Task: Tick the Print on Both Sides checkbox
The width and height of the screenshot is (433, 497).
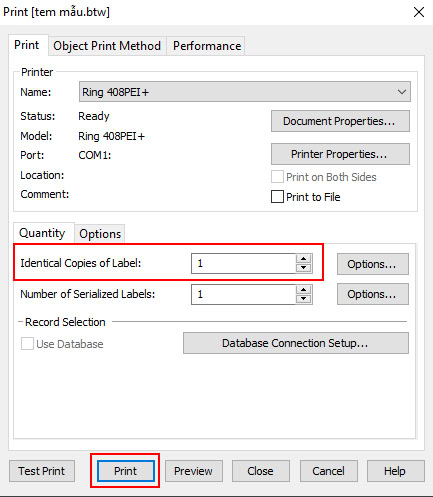Action: (277, 177)
